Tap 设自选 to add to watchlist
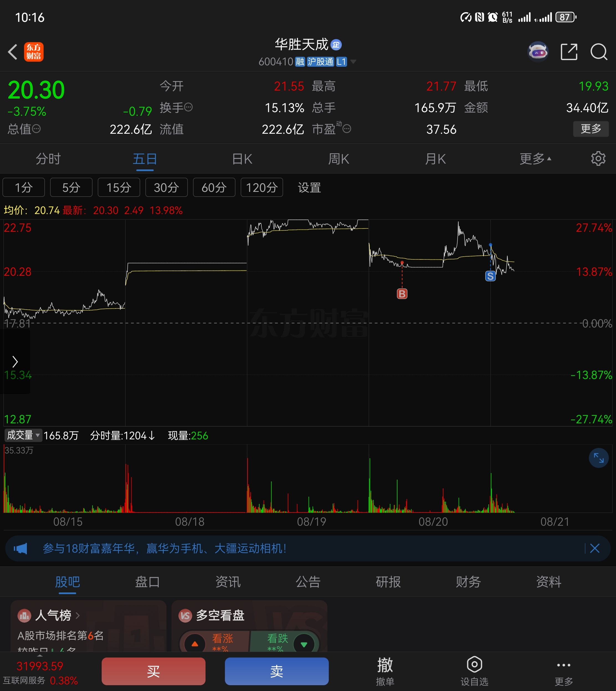Viewport: 616px width, 691px height. point(474,671)
